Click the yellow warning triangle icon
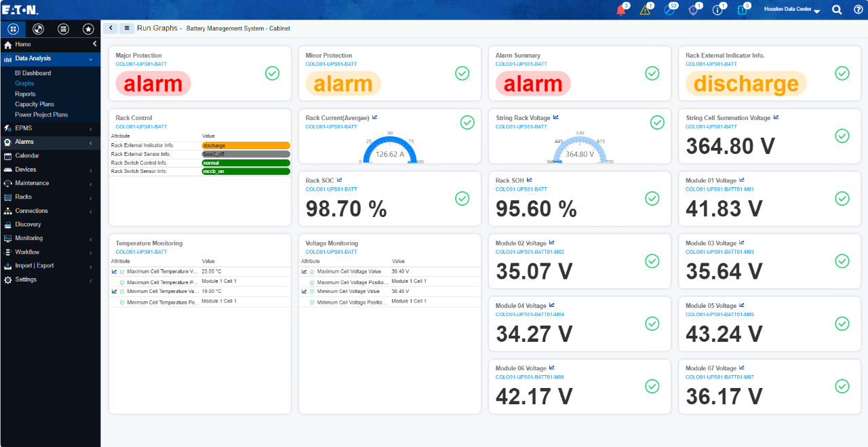The image size is (868, 447). [x=645, y=9]
